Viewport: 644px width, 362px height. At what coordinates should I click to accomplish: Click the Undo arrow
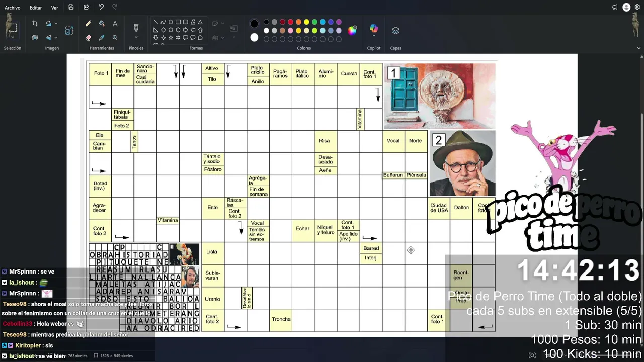pyautogui.click(x=101, y=7)
